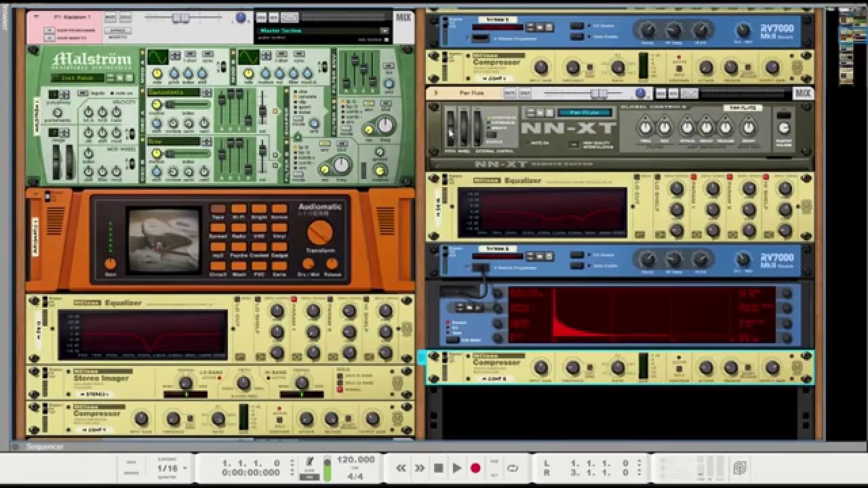Select the 120.000 tempo field

tap(355, 460)
